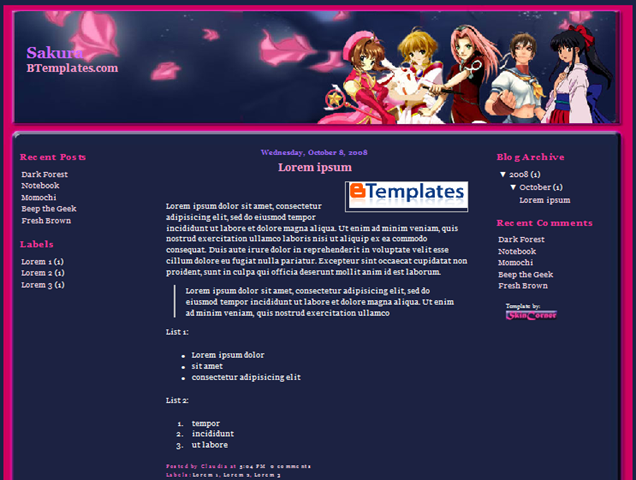Click the 'List 2:' text

point(177,400)
